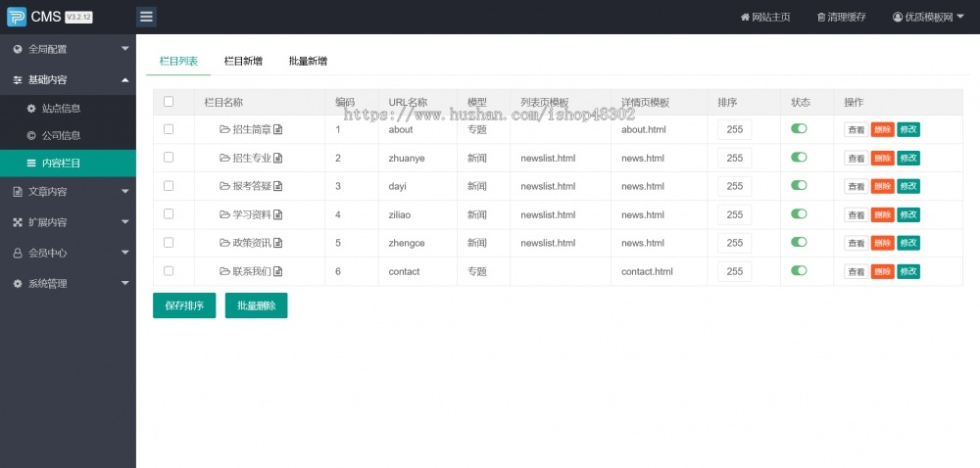Click sort field of 联系我们 row
The image size is (980, 468).
click(x=734, y=271)
